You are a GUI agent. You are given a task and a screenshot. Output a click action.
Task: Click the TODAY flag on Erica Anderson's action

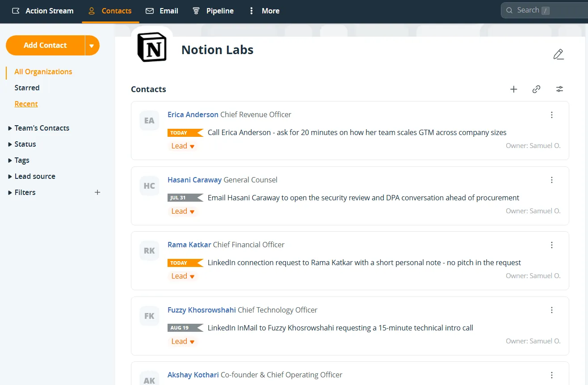click(185, 133)
